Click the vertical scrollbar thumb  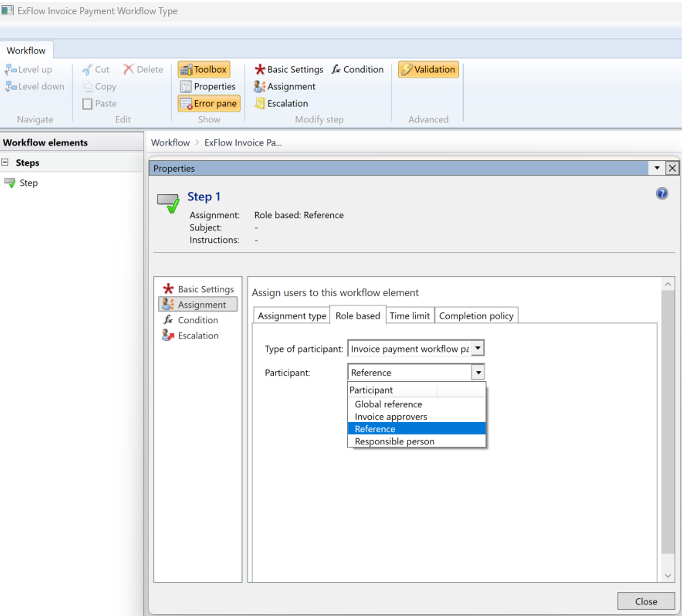pos(668,422)
